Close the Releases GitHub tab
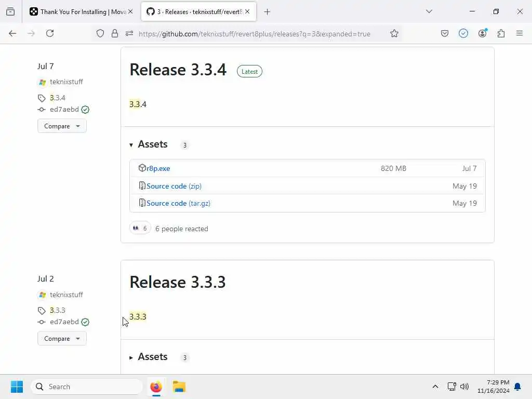 tap(247, 11)
